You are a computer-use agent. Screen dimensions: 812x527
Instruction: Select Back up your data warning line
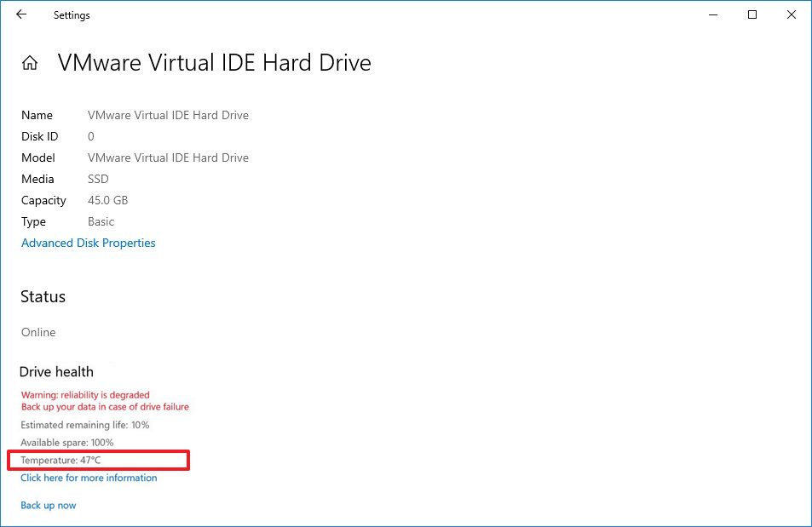[x=105, y=407]
